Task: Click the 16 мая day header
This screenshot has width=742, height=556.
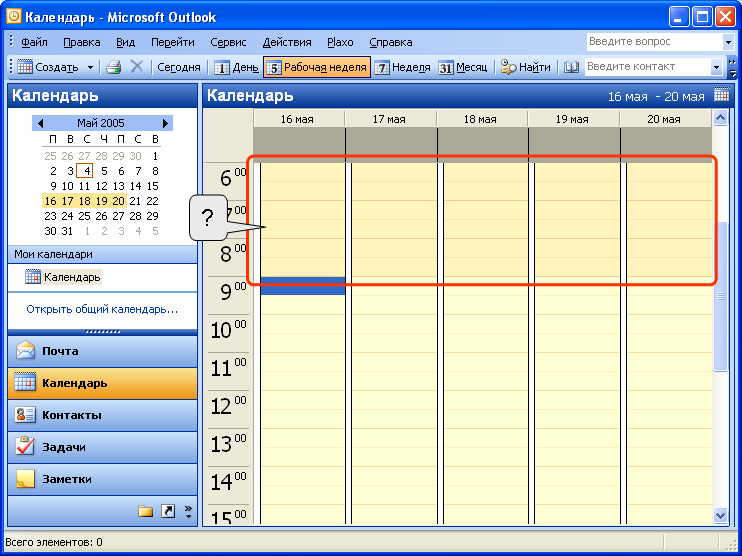Action: [299, 119]
